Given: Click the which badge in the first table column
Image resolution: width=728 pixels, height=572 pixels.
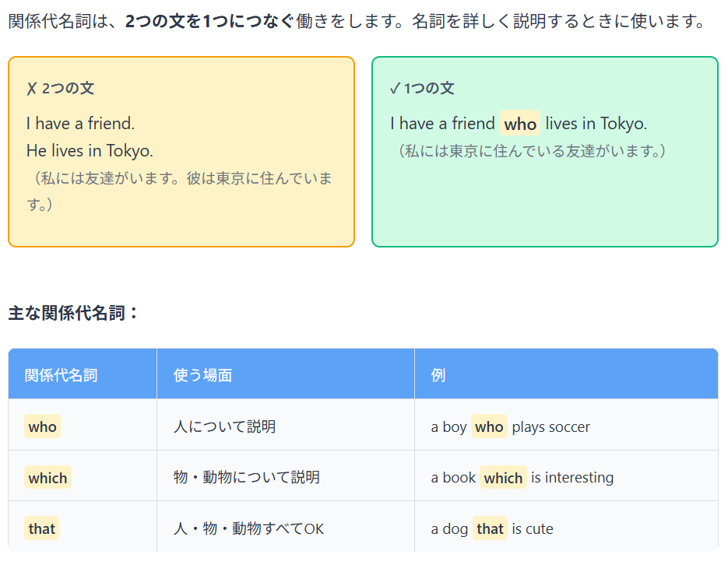Looking at the screenshot, I should [47, 478].
